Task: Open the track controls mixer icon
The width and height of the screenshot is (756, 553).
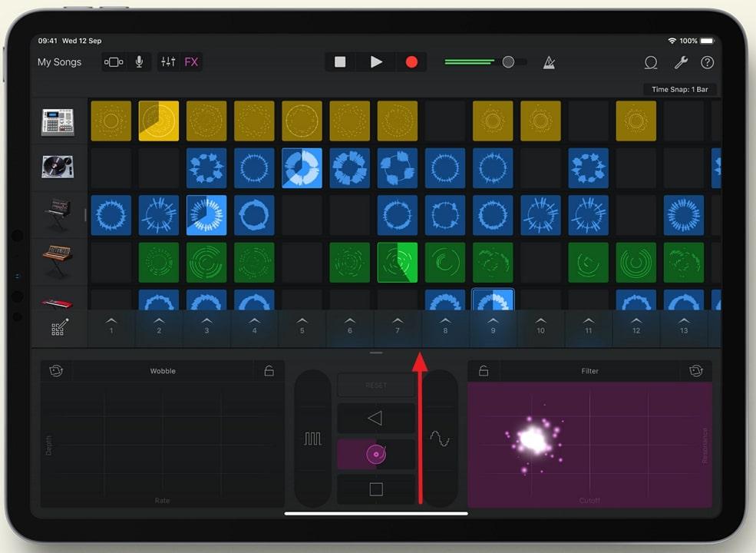Action: click(168, 62)
